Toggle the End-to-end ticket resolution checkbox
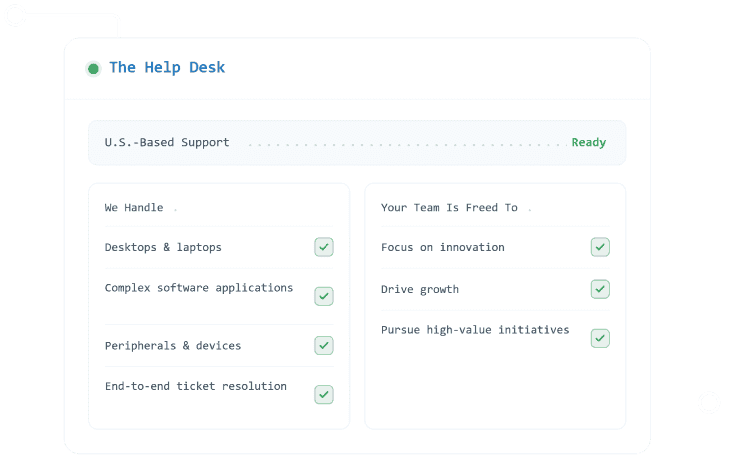The height and width of the screenshot is (461, 729). tap(324, 395)
